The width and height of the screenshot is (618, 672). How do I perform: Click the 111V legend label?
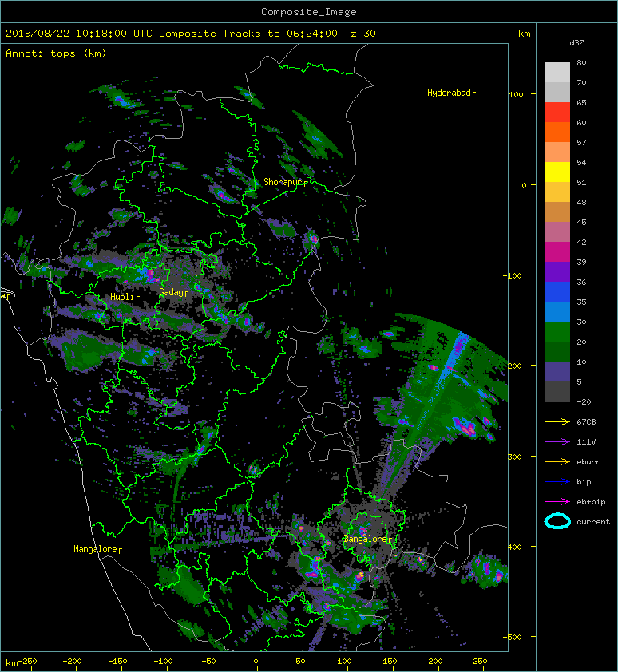[x=586, y=442]
